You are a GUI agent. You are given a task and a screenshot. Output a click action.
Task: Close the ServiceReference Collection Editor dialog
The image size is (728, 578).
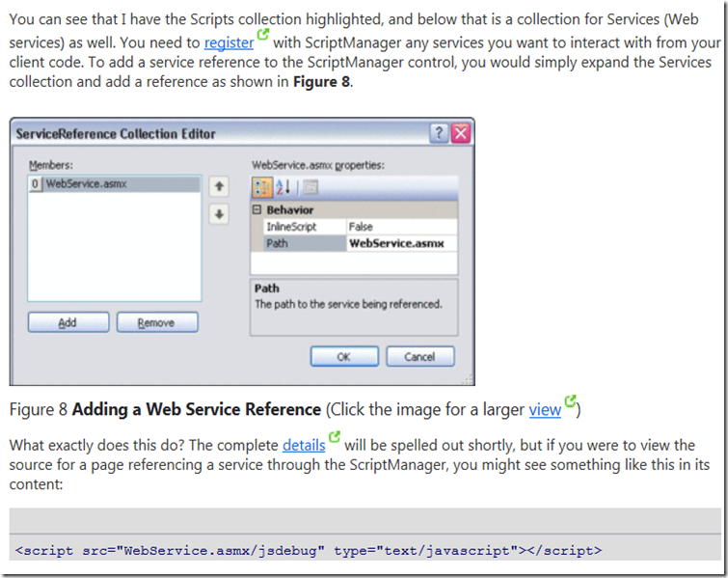click(461, 133)
